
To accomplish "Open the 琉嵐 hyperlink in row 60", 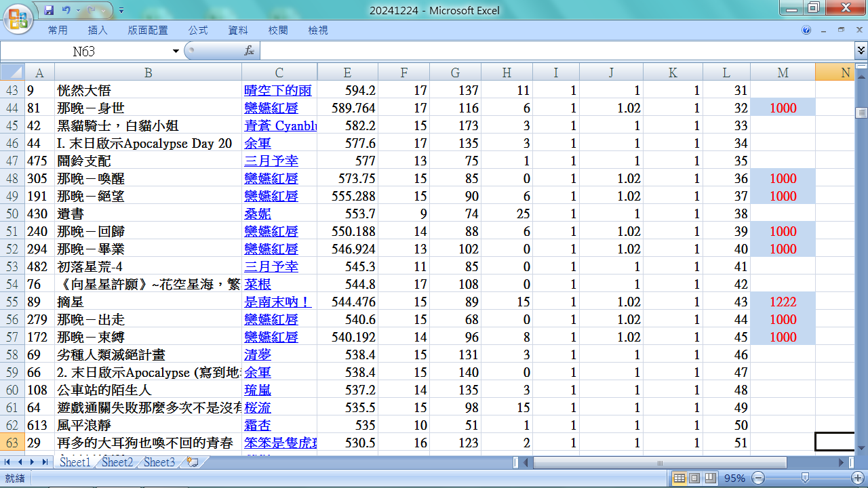I will (x=258, y=390).
